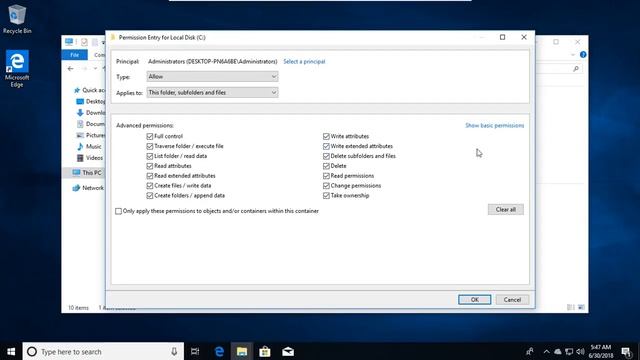This screenshot has width=640, height=360.
Task: Enable Only apply these permissions to objects
Action: [118, 211]
